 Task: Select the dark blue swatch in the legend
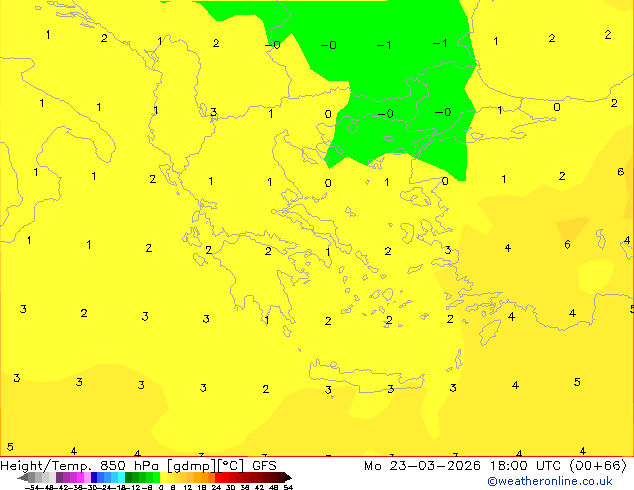pos(94,477)
